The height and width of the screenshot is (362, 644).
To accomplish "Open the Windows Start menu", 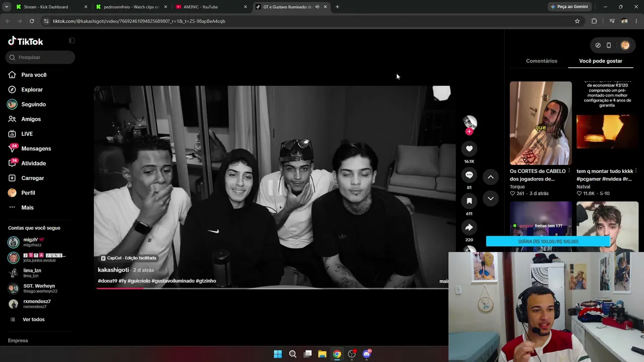I will tap(278, 354).
